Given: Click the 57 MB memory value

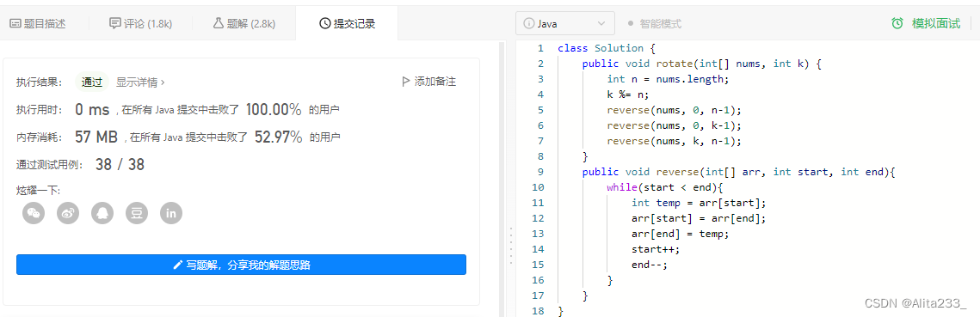Looking at the screenshot, I should [x=96, y=137].
